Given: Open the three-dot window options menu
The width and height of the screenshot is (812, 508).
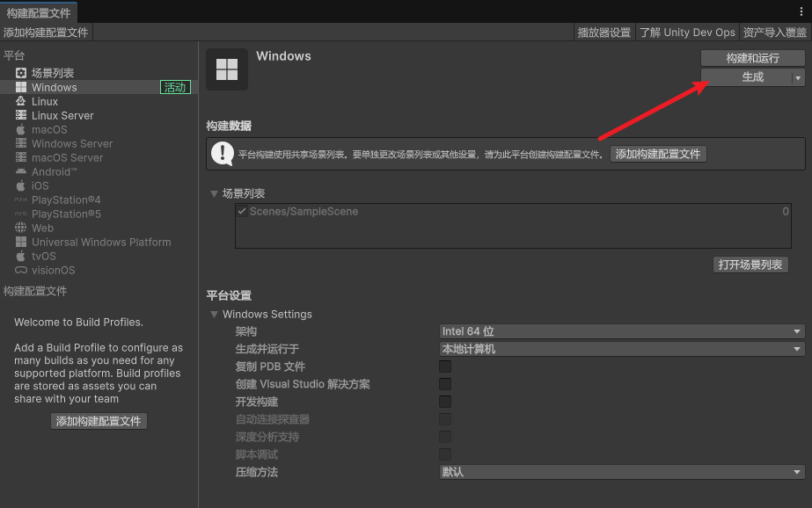Looking at the screenshot, I should coord(801,11).
